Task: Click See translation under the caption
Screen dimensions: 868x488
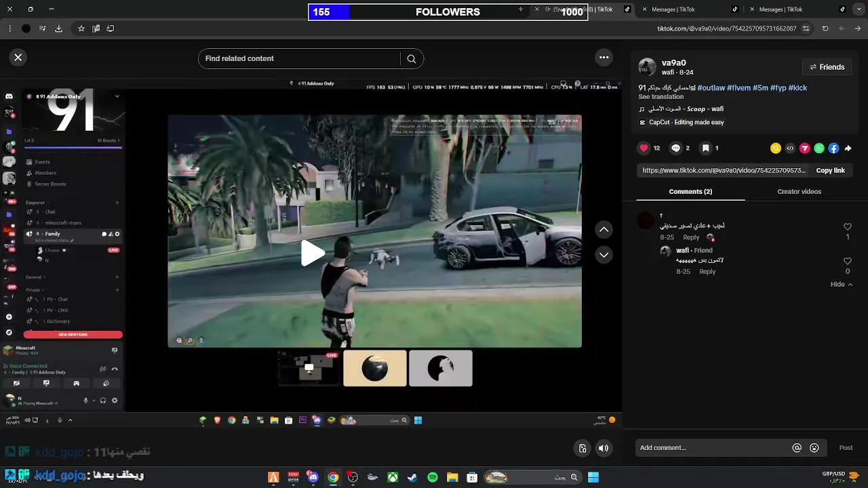Action: 660,97
